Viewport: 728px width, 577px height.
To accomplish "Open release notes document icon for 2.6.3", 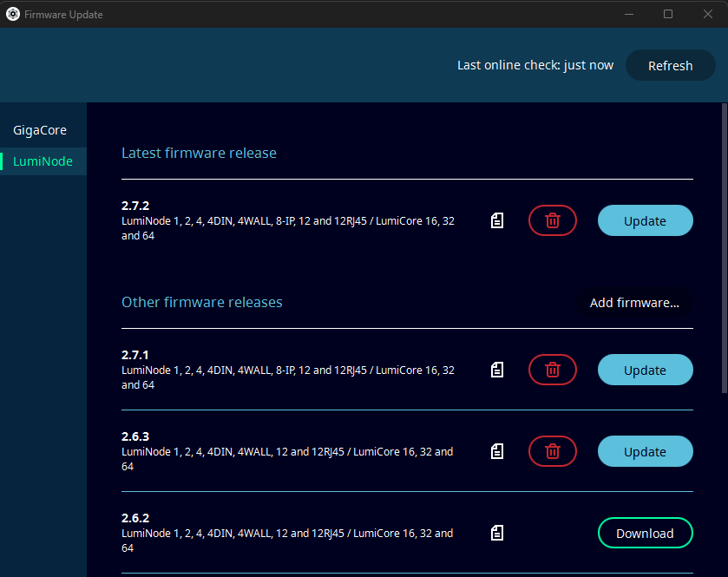I will (497, 451).
